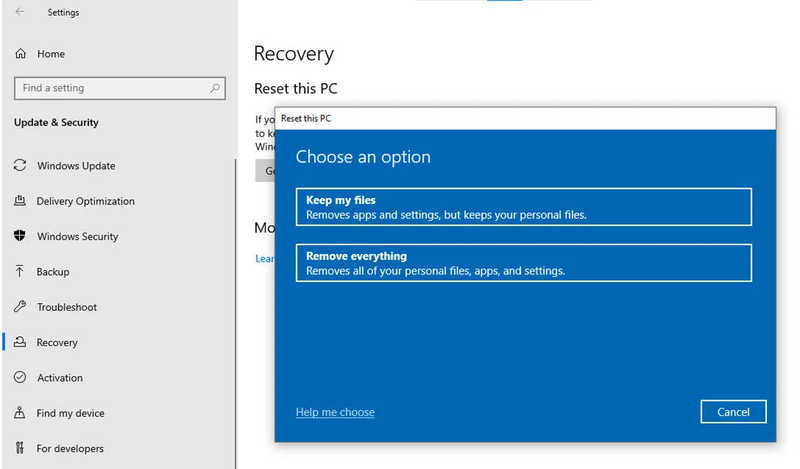The width and height of the screenshot is (800, 469).
Task: Click the Windows Security shield icon
Action: point(20,236)
